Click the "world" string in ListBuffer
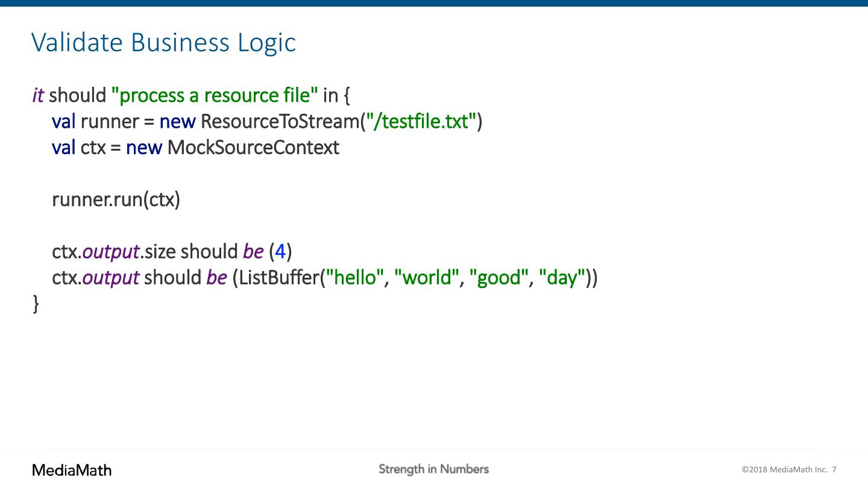Viewport: 868px width, 488px height. (427, 278)
